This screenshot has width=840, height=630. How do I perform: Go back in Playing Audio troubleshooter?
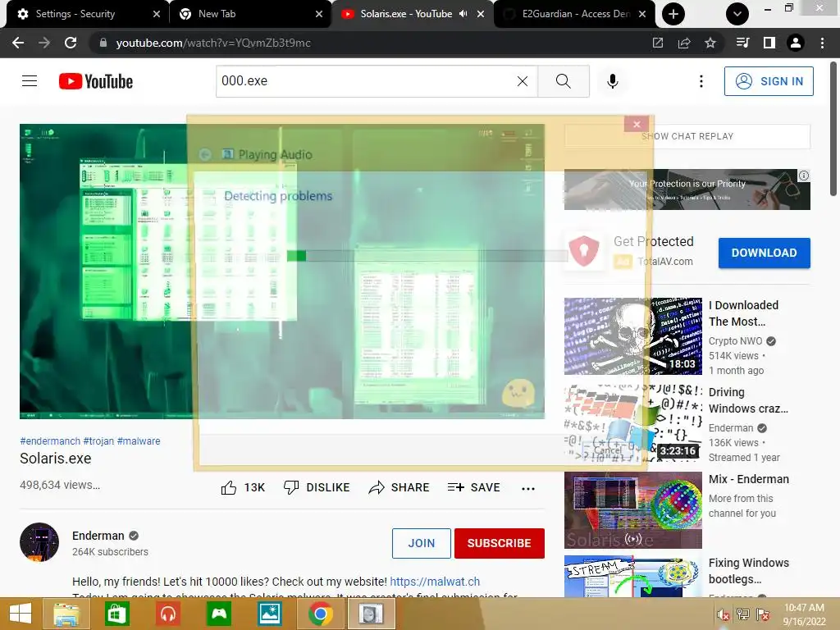click(x=205, y=155)
